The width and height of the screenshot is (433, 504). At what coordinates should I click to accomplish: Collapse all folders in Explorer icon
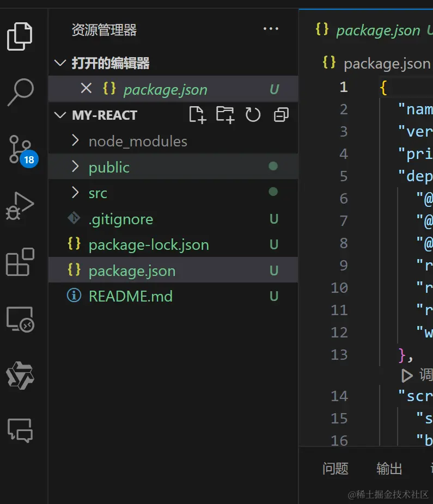pyautogui.click(x=279, y=115)
